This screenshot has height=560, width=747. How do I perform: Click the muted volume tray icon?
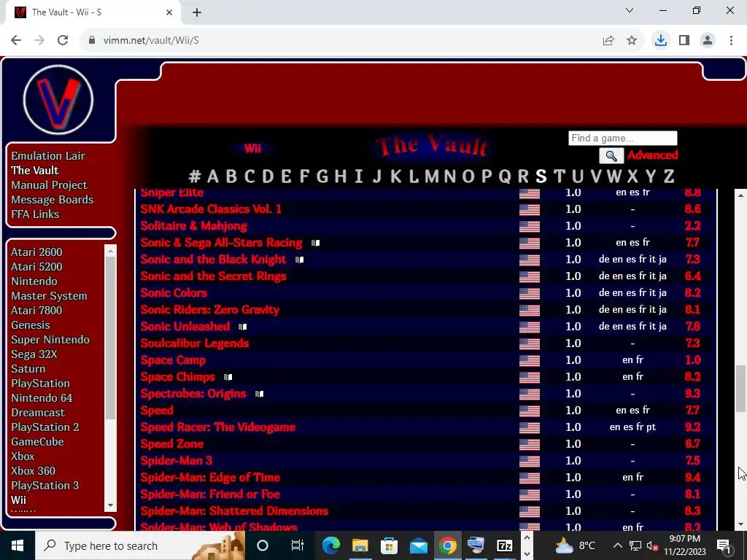pos(653,545)
